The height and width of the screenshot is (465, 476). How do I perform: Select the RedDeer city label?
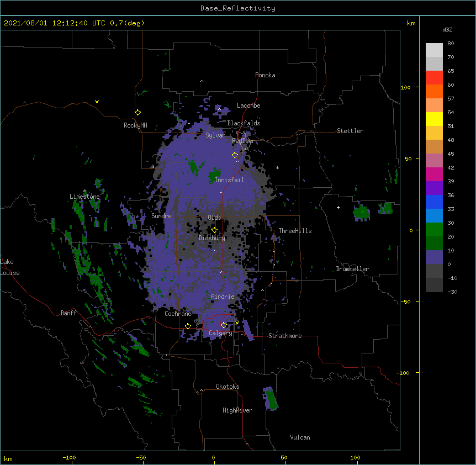(x=244, y=141)
